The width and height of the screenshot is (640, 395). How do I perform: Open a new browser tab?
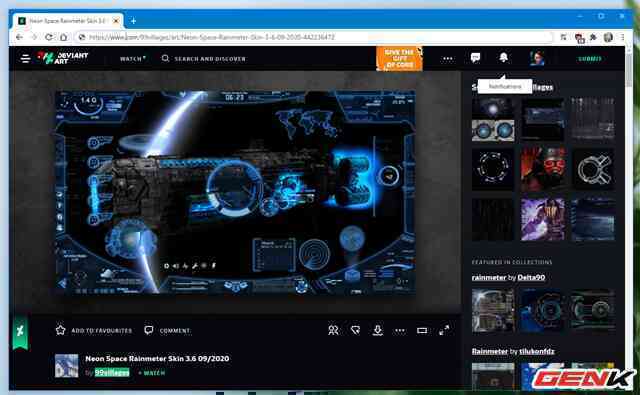click(x=133, y=20)
